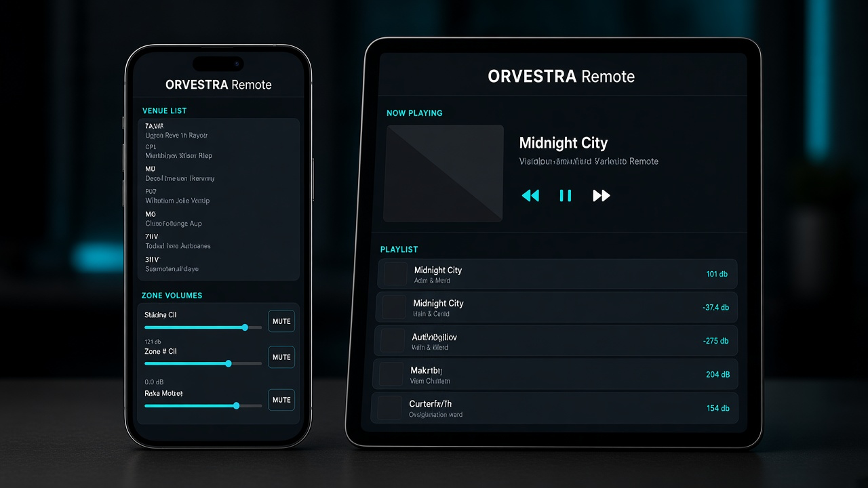Click the Midnight City title in Now Playing
The width and height of the screenshot is (868, 488).
click(x=564, y=143)
